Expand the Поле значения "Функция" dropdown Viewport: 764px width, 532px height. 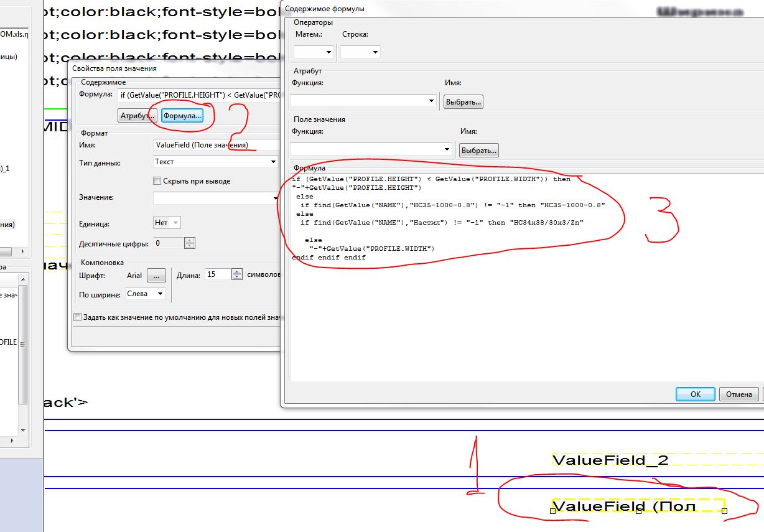tap(371, 149)
